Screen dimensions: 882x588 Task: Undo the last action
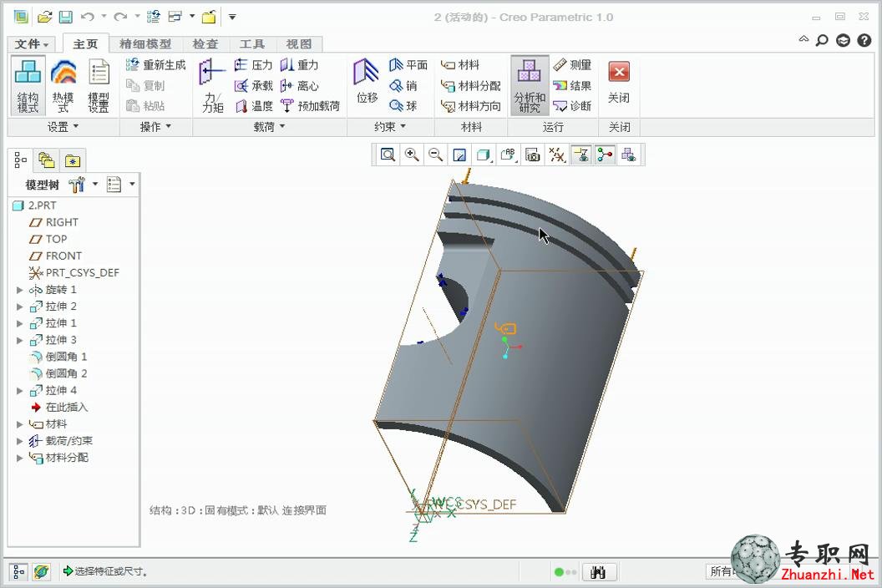click(x=87, y=17)
